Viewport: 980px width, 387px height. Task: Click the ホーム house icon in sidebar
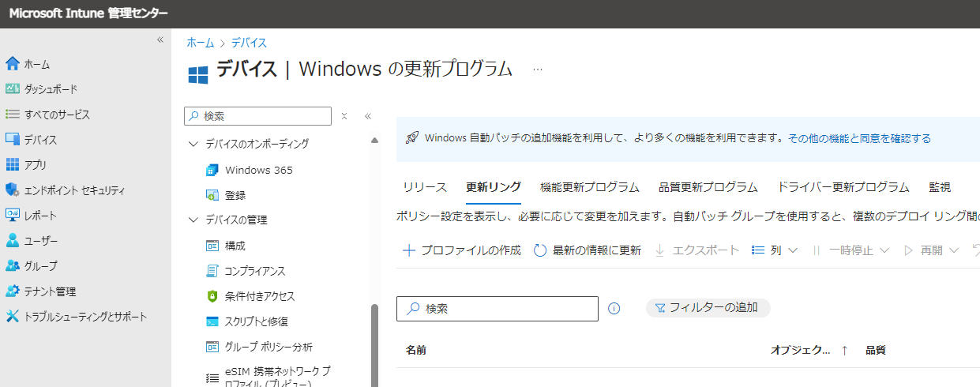click(x=12, y=64)
